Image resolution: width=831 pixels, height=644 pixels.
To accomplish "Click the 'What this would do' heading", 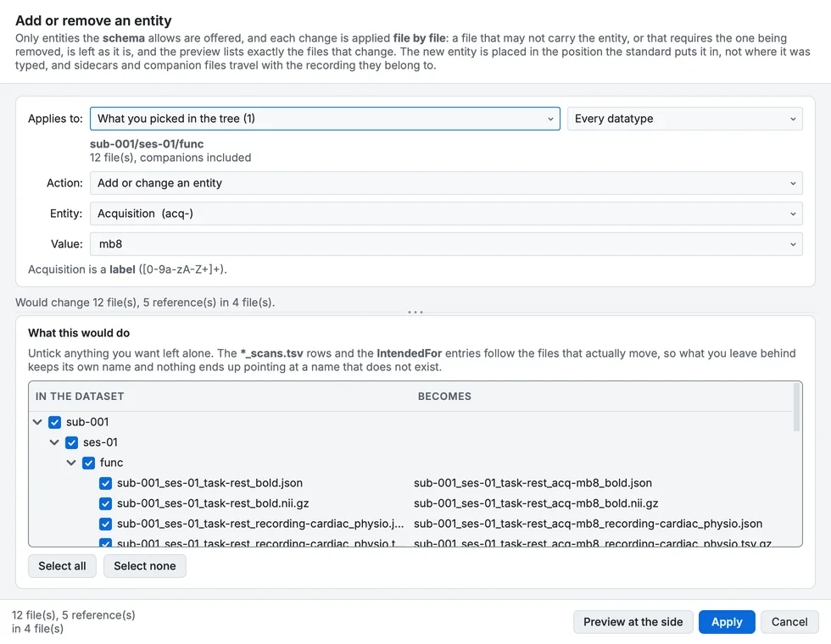I will click(x=79, y=333).
